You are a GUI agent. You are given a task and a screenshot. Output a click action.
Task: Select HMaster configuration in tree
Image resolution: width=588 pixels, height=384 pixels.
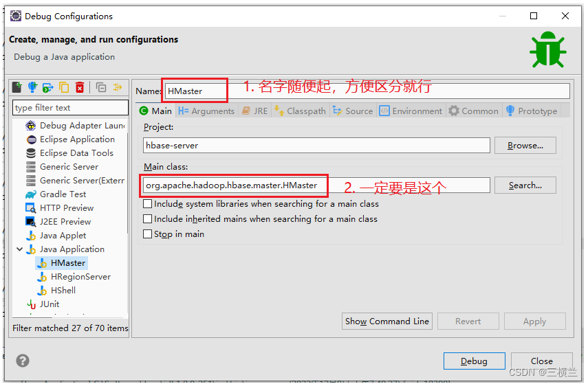point(62,263)
